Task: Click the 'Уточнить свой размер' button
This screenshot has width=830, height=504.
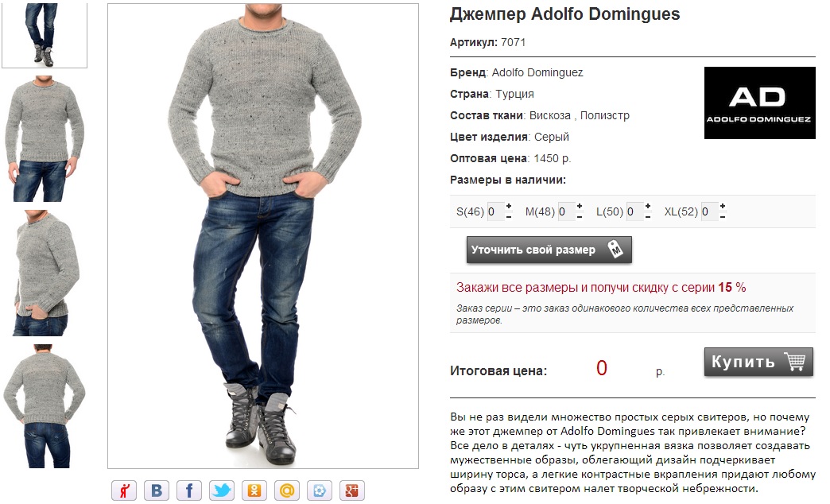Action: pos(549,250)
